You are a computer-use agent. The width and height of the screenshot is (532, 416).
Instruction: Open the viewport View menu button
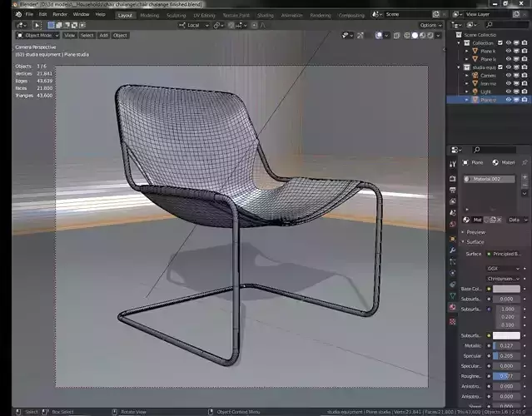[70, 35]
